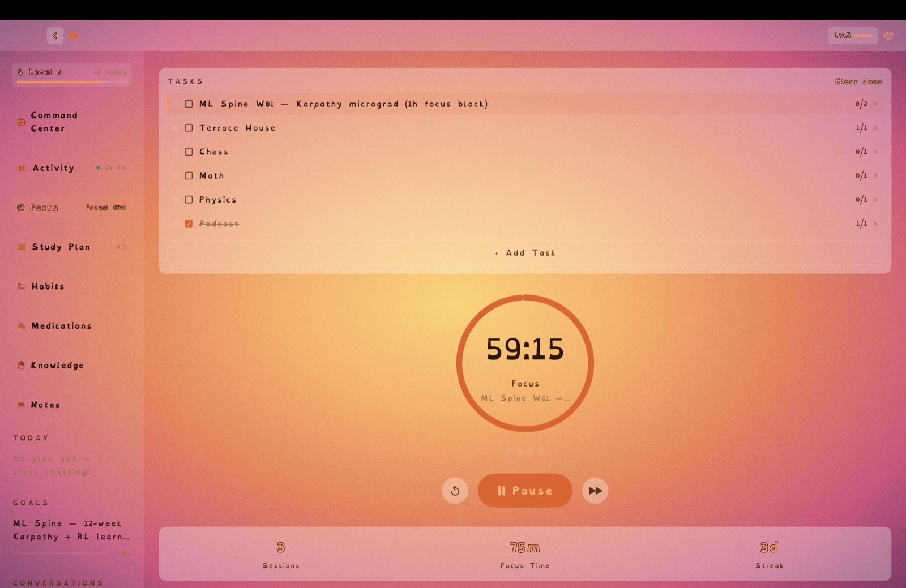Skip to next session with fast-forward
The height and width of the screenshot is (588, 906).
595,490
